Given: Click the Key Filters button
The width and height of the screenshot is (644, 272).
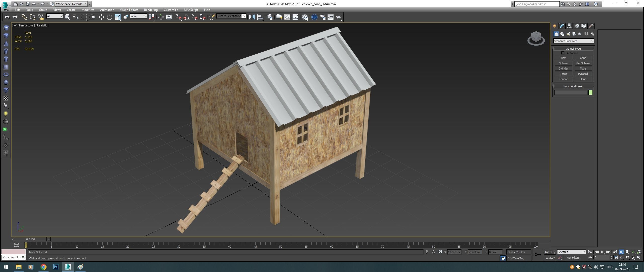Looking at the screenshot, I should coord(574,258).
